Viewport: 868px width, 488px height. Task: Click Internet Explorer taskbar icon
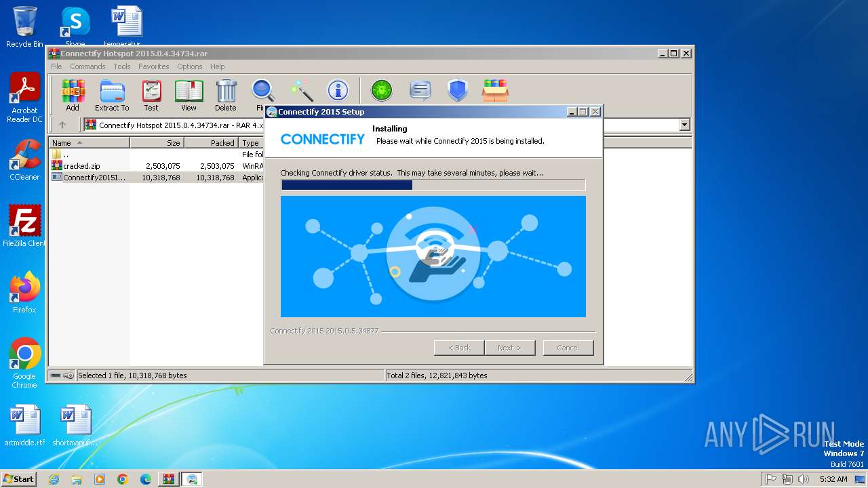click(x=54, y=479)
